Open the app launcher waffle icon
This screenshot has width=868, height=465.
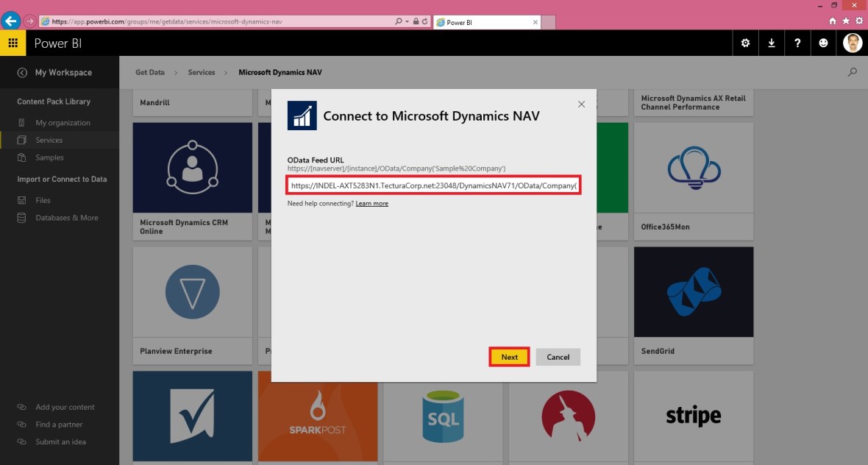(x=13, y=43)
